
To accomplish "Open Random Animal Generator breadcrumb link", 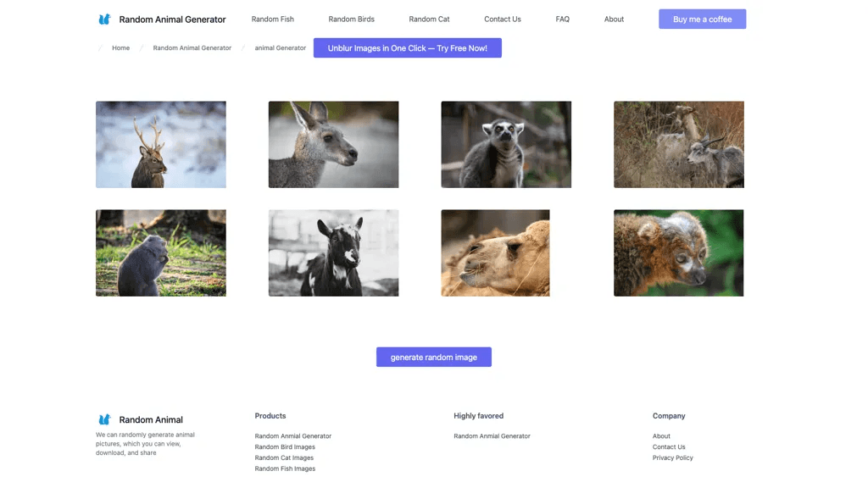I will pos(192,48).
